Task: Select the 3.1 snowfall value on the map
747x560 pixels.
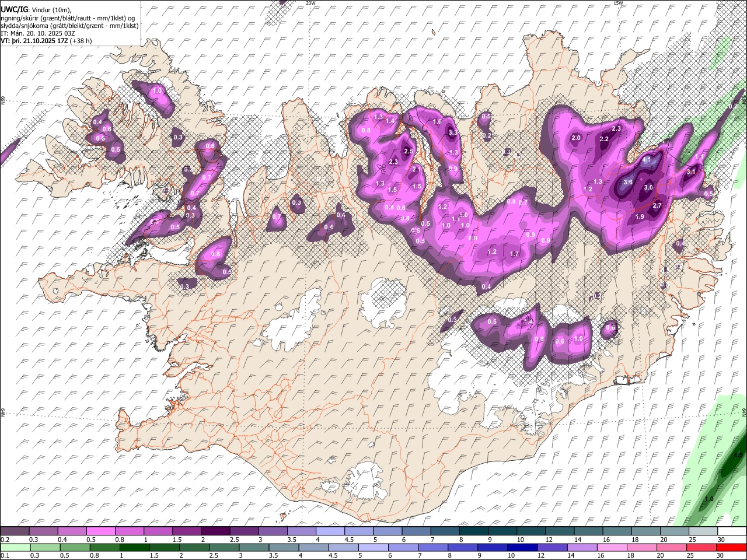Action: [691, 171]
